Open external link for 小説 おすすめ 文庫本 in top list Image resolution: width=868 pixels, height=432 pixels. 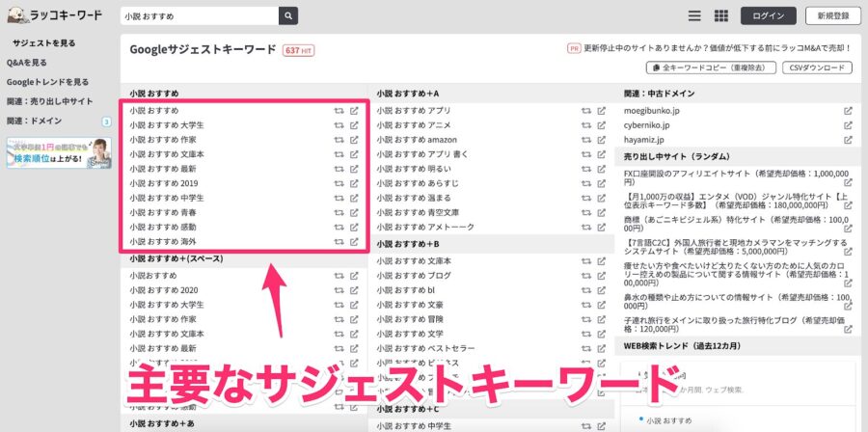(x=354, y=154)
